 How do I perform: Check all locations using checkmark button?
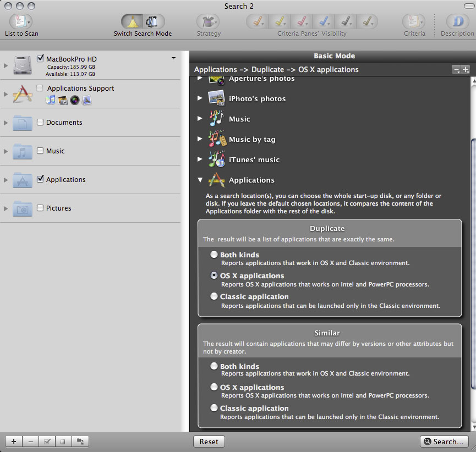pos(47,442)
